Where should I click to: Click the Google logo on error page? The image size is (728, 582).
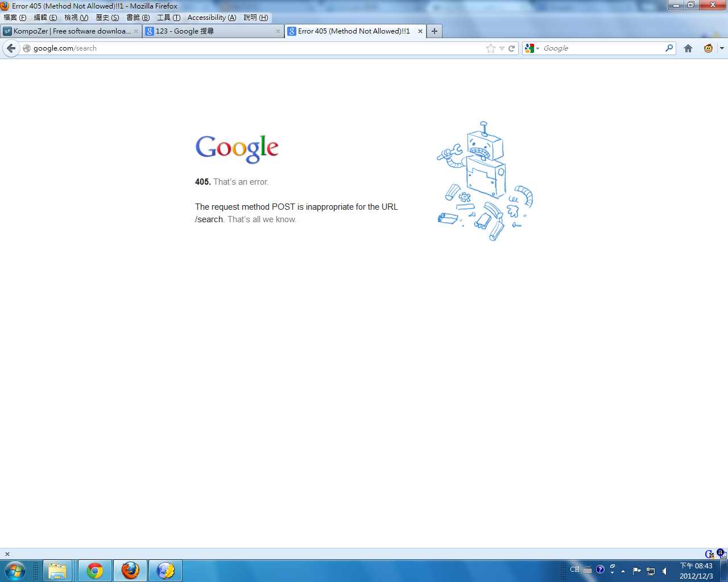(x=237, y=148)
